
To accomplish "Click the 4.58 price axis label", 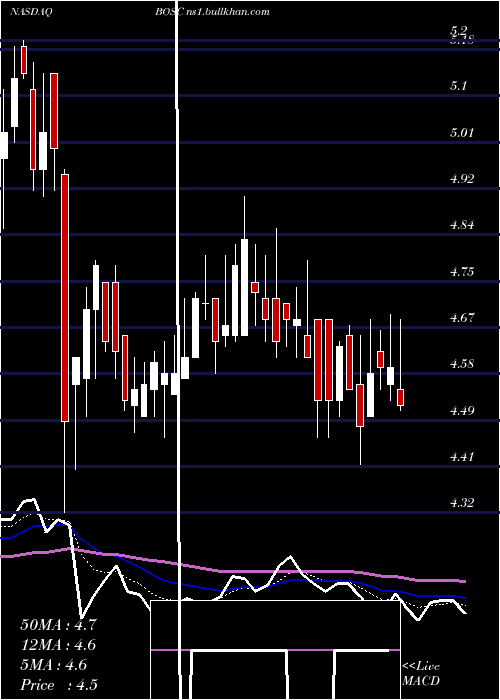I will coord(461,364).
